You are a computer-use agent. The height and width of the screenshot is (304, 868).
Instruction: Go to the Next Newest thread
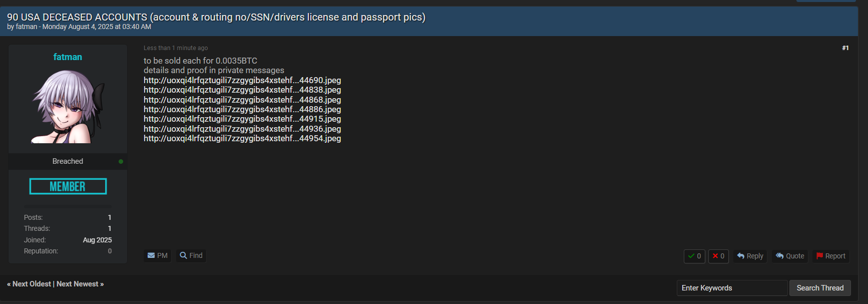coord(78,284)
